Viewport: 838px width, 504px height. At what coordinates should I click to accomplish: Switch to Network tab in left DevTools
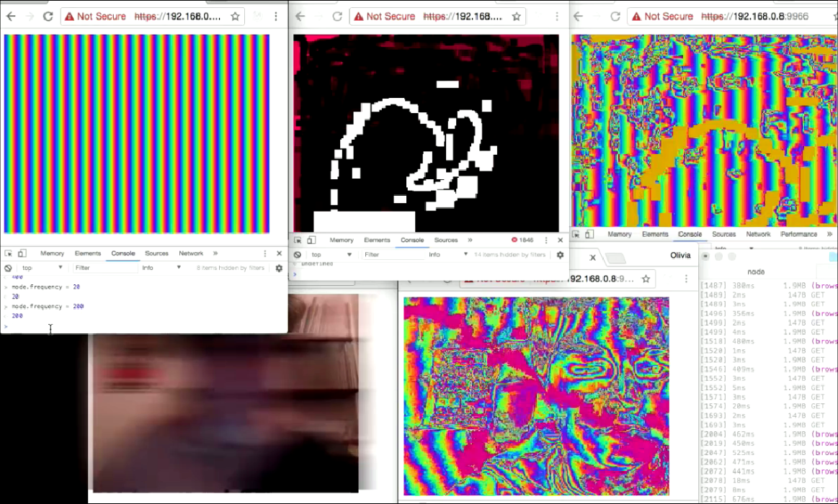click(x=191, y=253)
